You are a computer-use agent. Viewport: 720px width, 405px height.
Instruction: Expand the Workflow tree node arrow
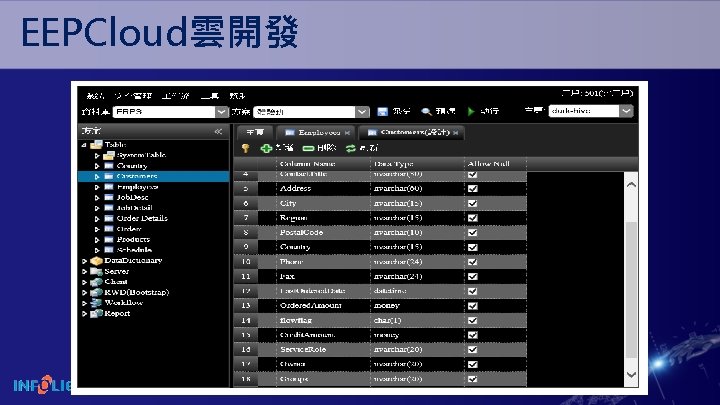(x=84, y=303)
